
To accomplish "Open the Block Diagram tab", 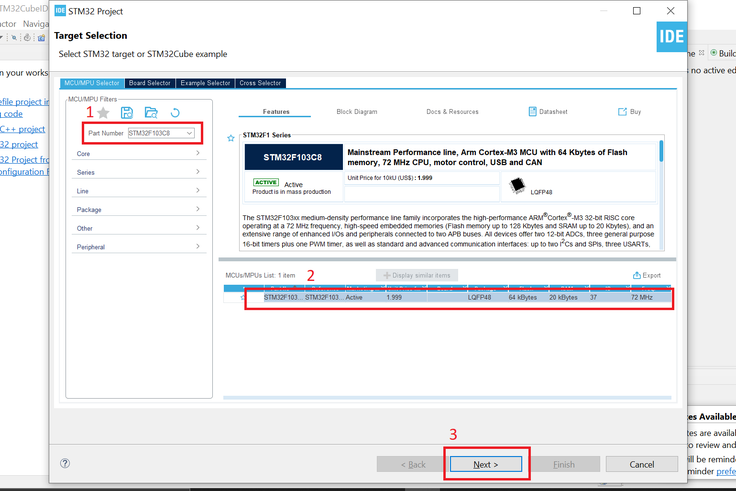I will (357, 112).
